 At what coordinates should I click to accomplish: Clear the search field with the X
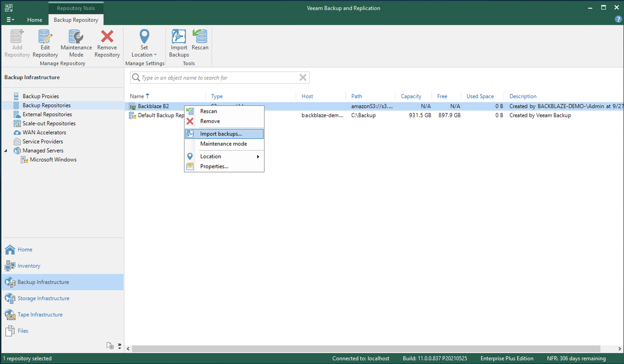click(x=303, y=78)
